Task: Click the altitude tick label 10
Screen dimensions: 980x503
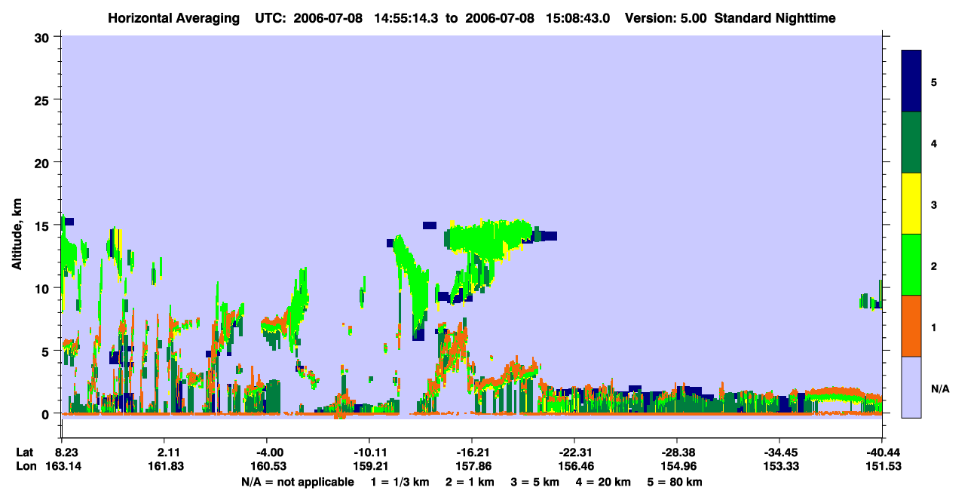Action: pyautogui.click(x=43, y=288)
